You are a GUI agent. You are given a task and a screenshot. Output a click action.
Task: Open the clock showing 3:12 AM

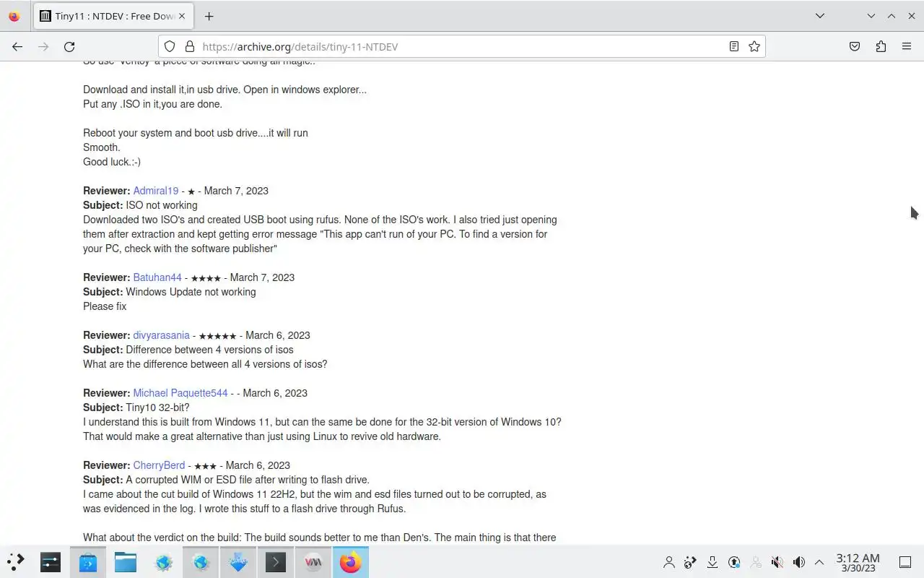(x=858, y=562)
